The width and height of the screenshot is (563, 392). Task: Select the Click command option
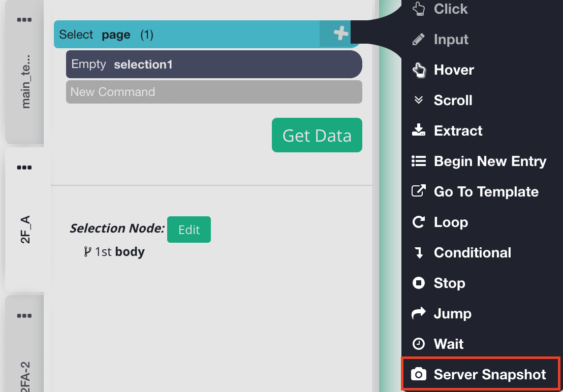click(450, 9)
